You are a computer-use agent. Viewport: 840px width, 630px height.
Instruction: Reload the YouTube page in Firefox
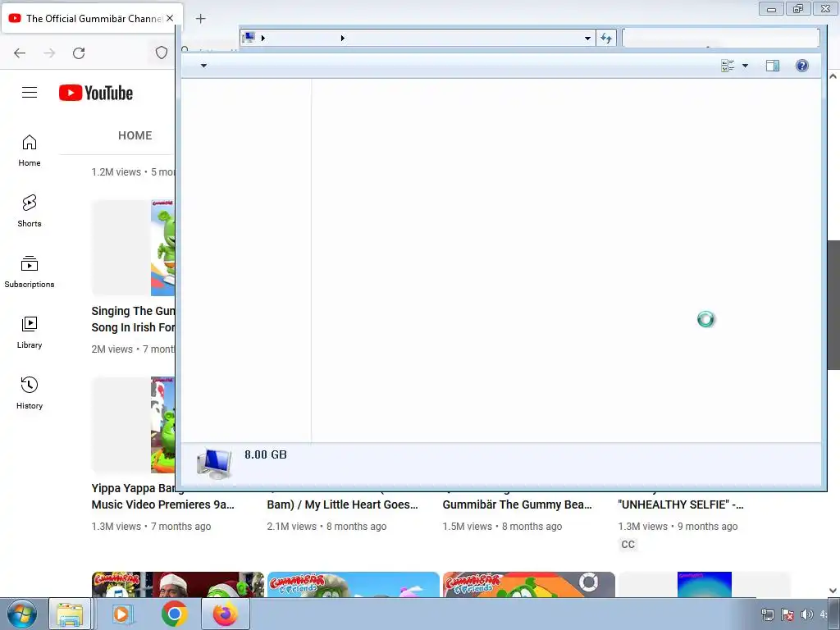79,53
